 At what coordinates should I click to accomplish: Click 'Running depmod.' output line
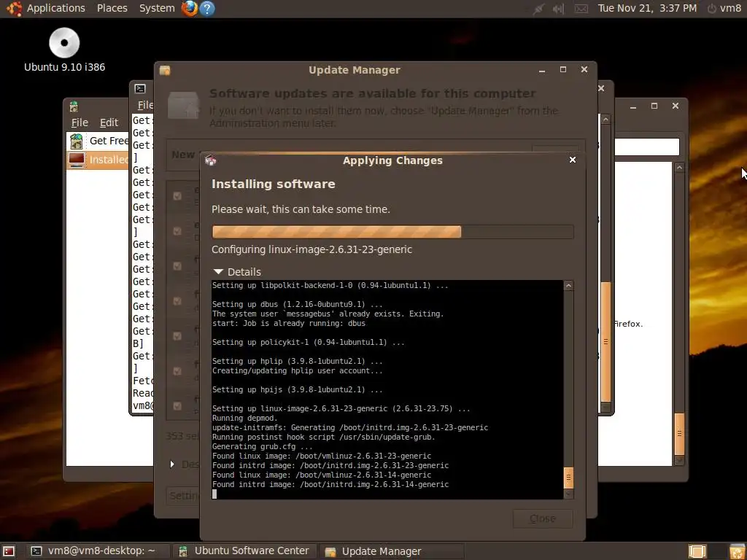[x=244, y=418]
